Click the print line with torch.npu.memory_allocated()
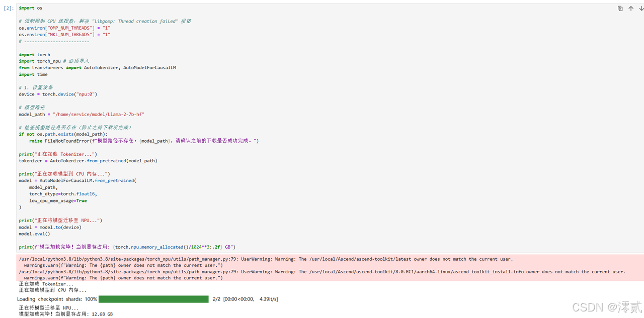This screenshot has height=318, width=644. [x=127, y=247]
